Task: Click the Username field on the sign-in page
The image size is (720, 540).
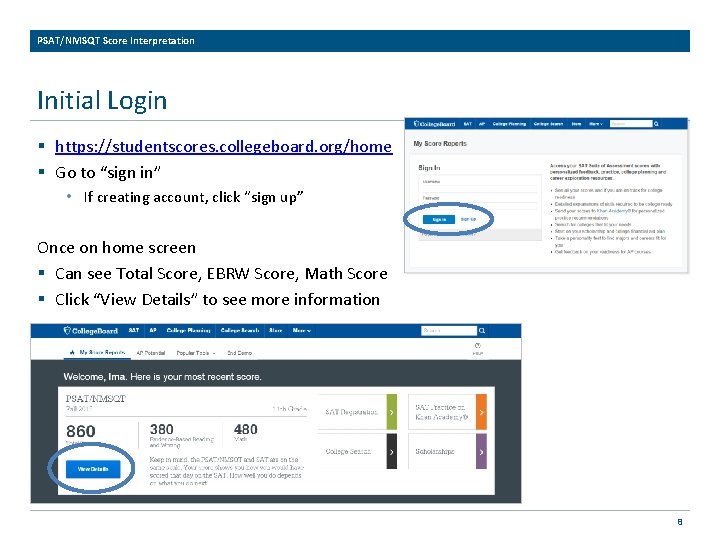Action: pyautogui.click(x=479, y=188)
